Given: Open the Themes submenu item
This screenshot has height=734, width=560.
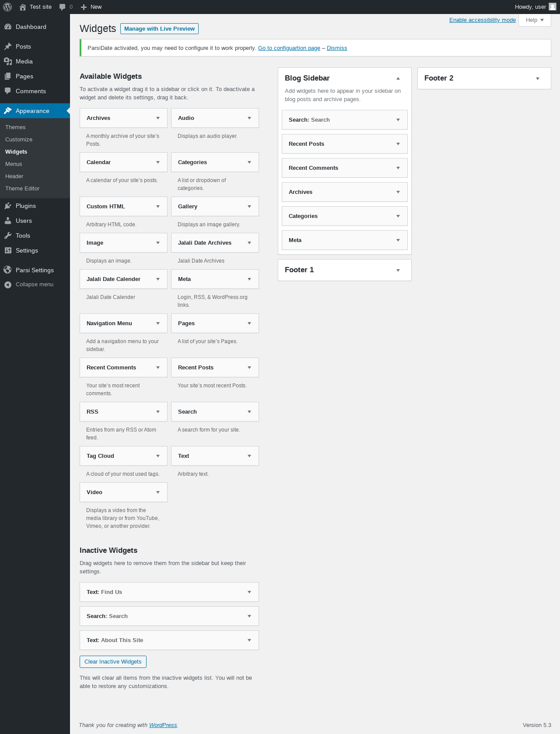Looking at the screenshot, I should coord(15,127).
